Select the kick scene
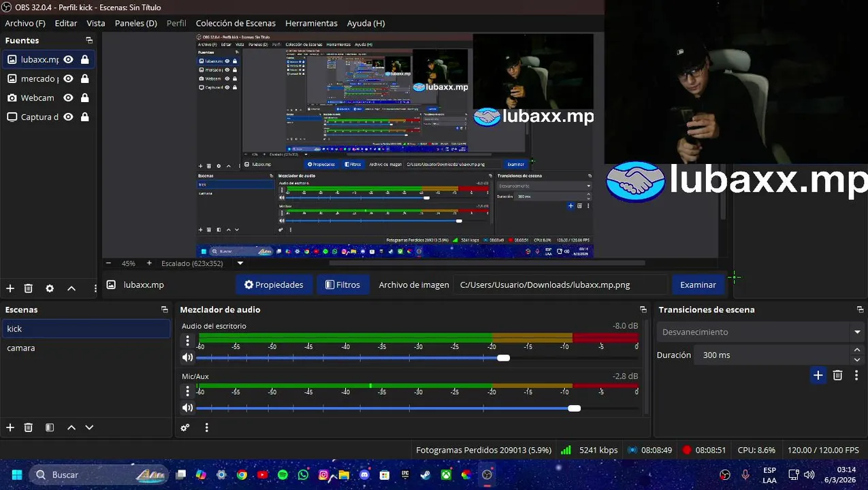This screenshot has height=490, width=868. click(86, 329)
